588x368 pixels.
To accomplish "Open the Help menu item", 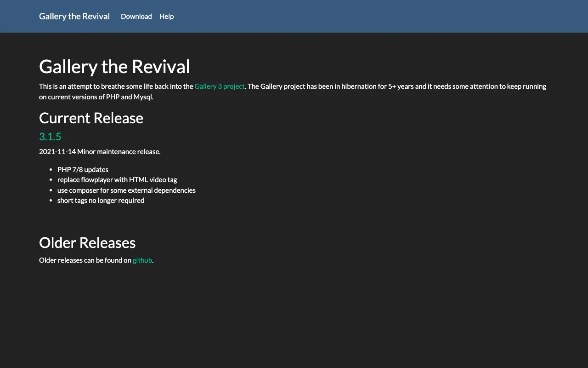I will 166,17.
